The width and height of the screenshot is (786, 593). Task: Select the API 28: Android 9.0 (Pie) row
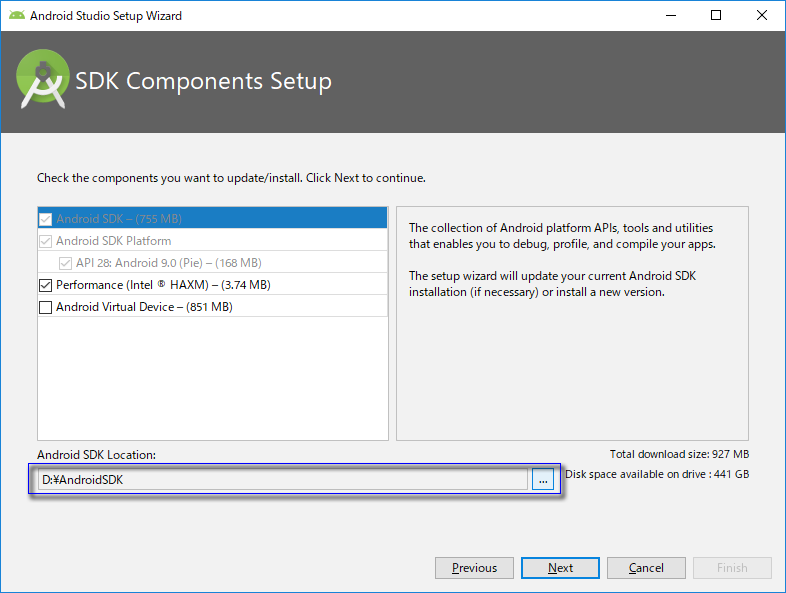point(213,263)
